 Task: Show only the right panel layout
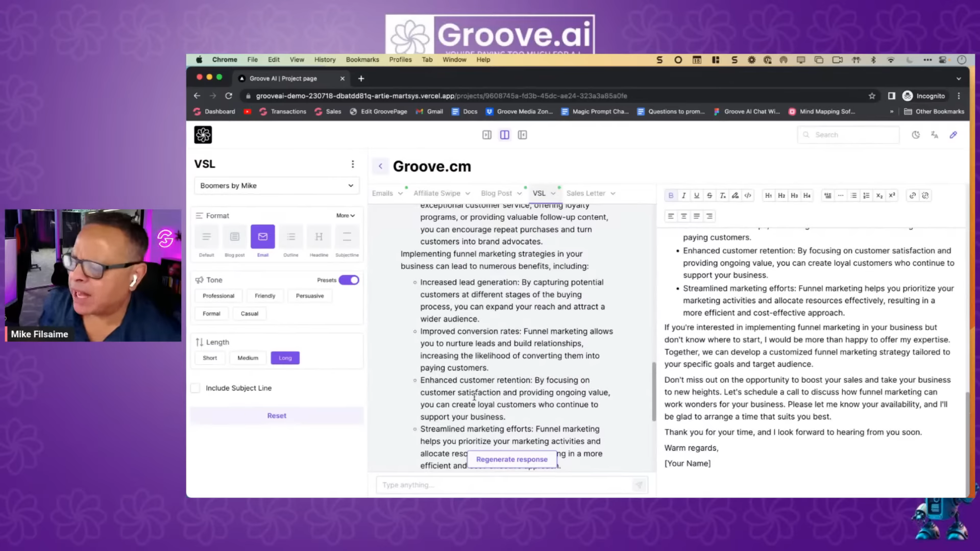(x=522, y=135)
